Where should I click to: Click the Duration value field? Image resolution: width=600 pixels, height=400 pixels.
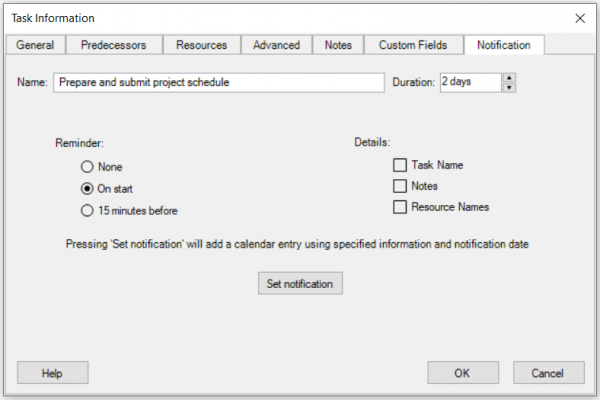click(471, 83)
